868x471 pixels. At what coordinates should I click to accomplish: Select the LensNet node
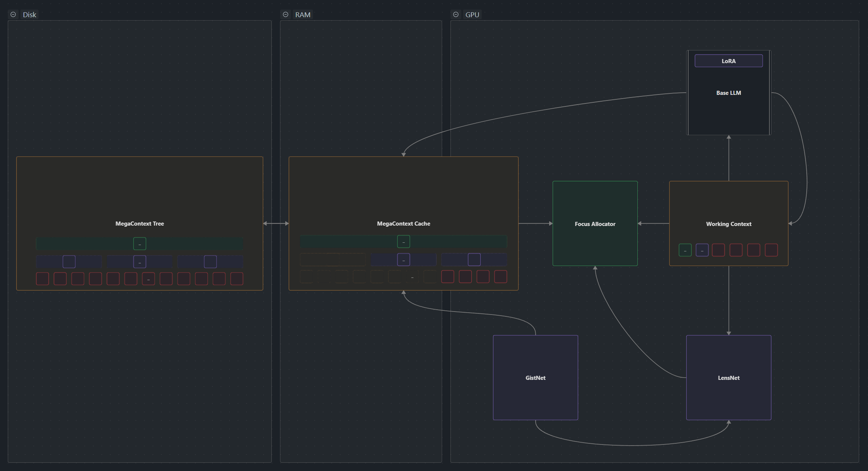[728, 378]
